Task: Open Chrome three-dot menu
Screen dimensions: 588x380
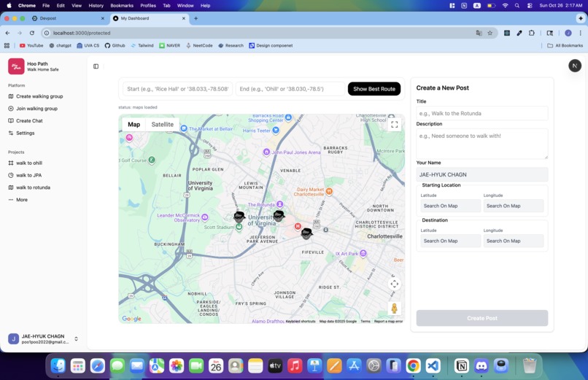Action: pos(580,33)
